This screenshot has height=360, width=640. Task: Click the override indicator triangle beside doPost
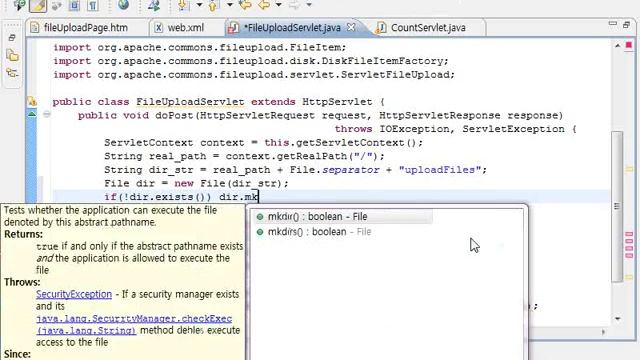click(32, 115)
